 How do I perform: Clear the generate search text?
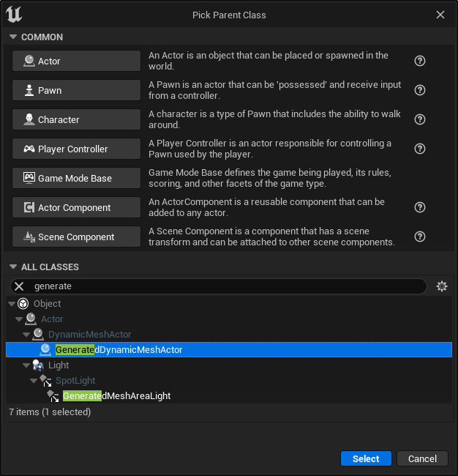pos(19,286)
